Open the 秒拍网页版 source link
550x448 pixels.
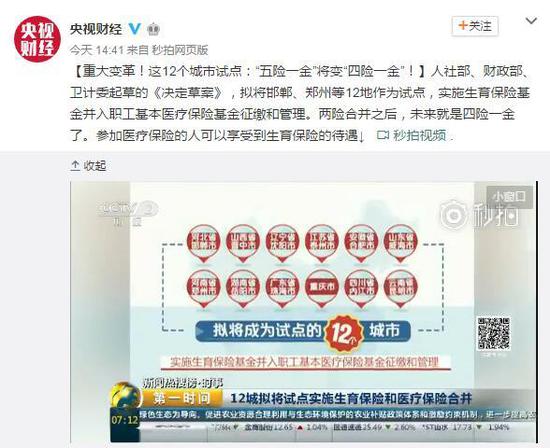[180, 50]
